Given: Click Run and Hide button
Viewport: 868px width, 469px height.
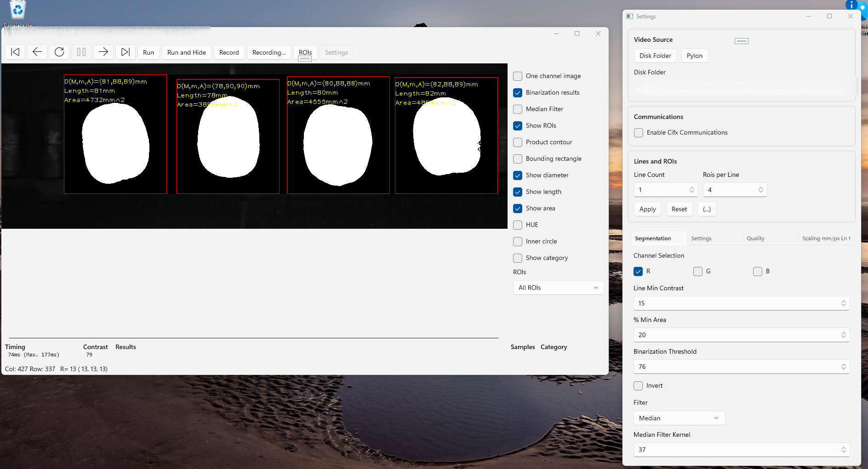Looking at the screenshot, I should (187, 52).
